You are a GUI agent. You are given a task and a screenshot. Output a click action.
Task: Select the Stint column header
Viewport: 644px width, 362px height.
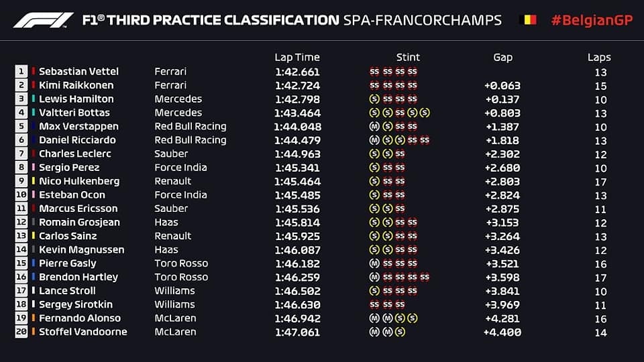408,57
